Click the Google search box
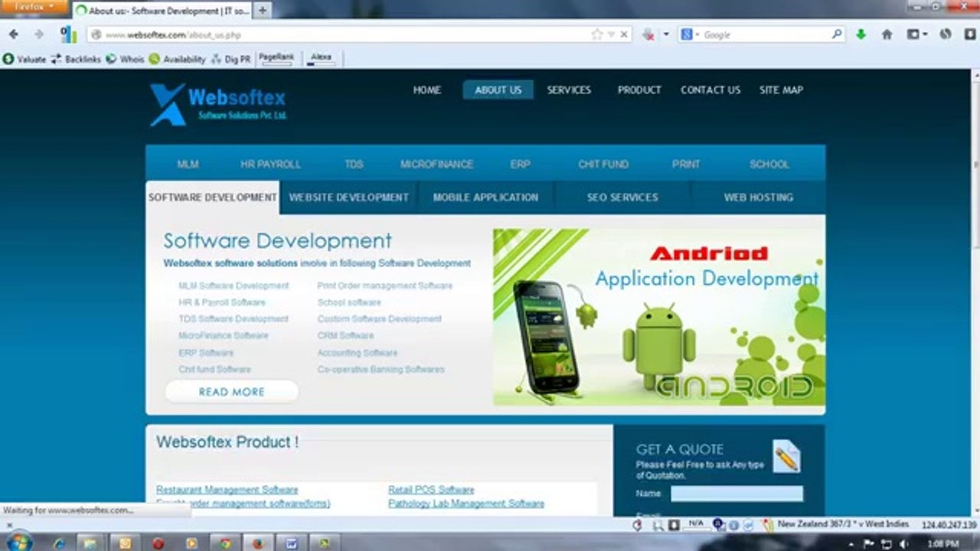Image resolution: width=980 pixels, height=551 pixels. [x=766, y=34]
